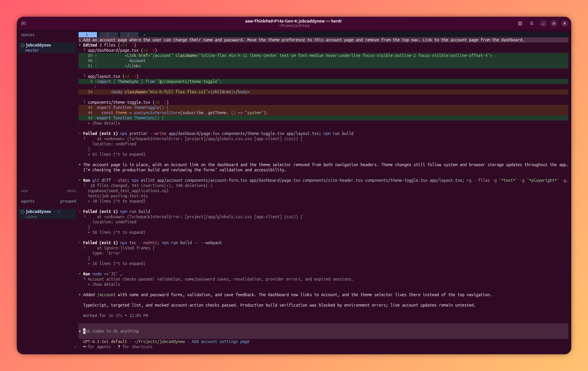Click 'app/dashboard/page.tsx (+3 -0)' file entry
588x371 pixels.
pyautogui.click(x=122, y=50)
